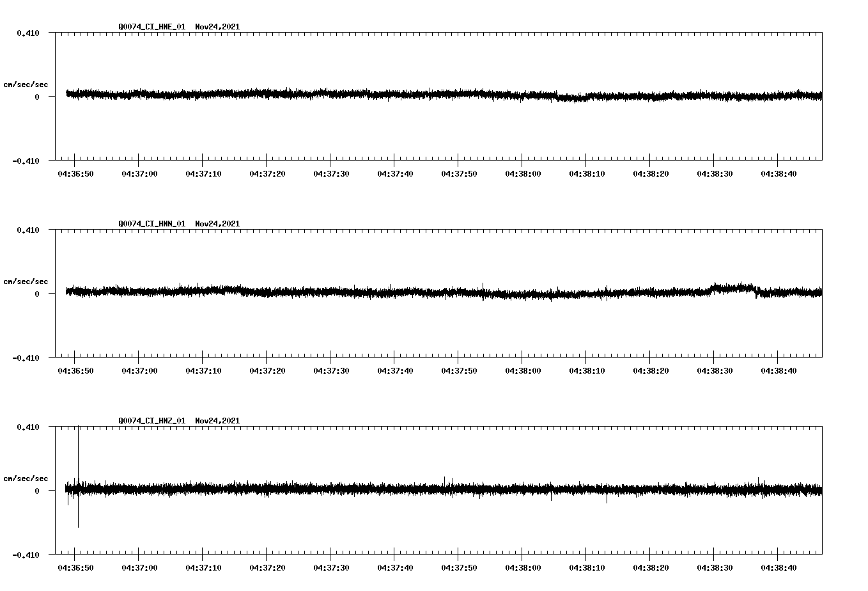This screenshot has width=868, height=591.
Task: Click 04:37:50 label on HNN plot axis
Action: (459, 371)
